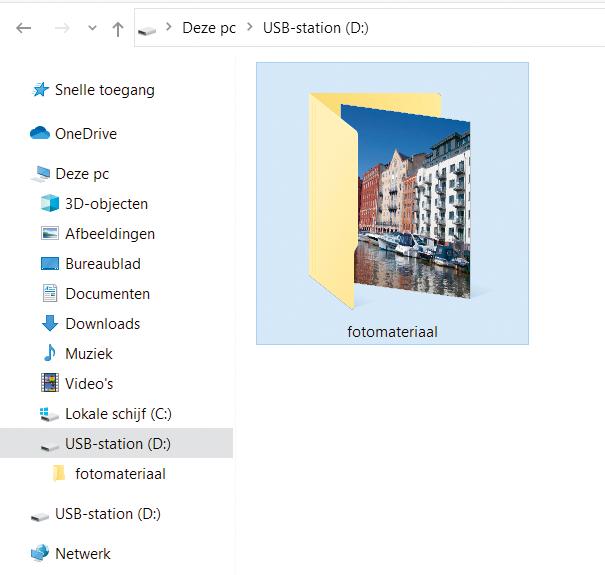605x575 pixels.
Task: Open Bureaublad in navigation pane
Action: click(x=103, y=264)
